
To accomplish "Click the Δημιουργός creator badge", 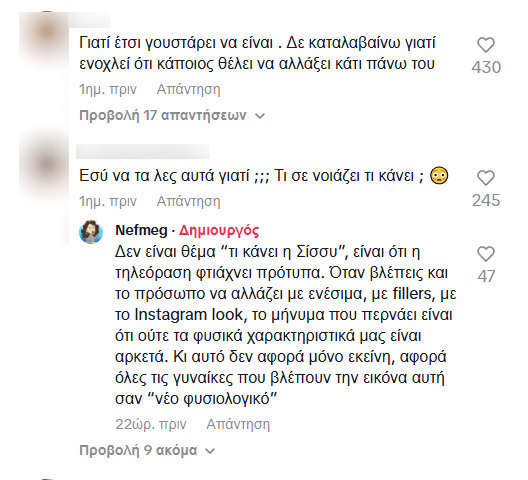I will pos(219,230).
